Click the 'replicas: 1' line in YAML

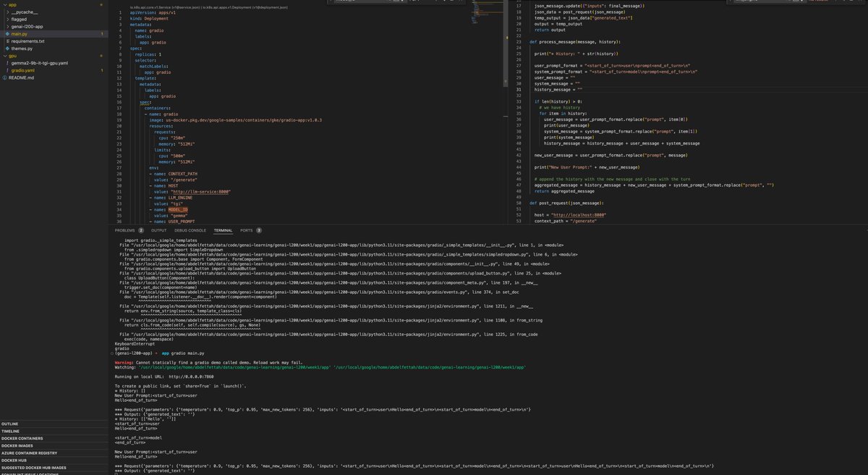pyautogui.click(x=148, y=54)
